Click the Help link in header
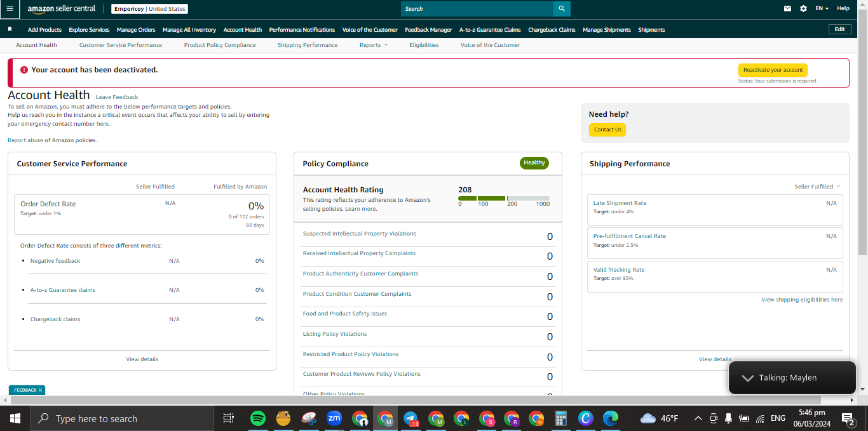The width and height of the screenshot is (868, 431). [843, 8]
